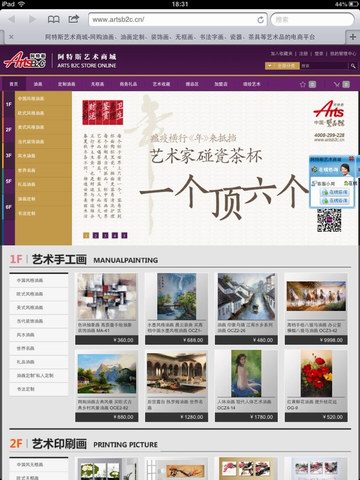Tap the share arrow icon

[74, 19]
